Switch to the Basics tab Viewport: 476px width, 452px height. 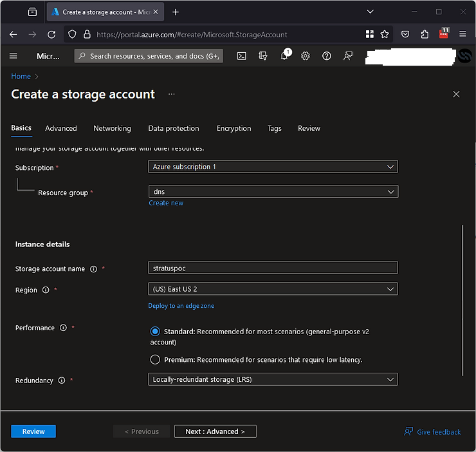tap(21, 128)
